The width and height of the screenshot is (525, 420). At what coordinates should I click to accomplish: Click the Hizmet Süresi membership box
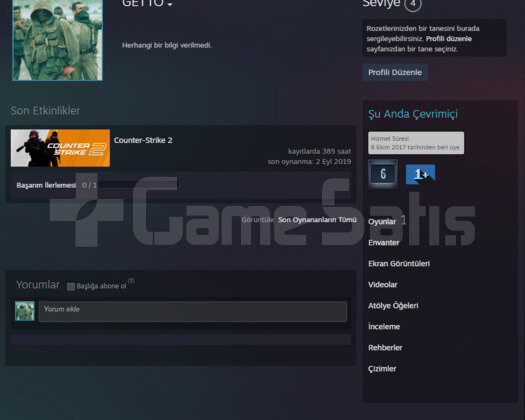tap(416, 143)
